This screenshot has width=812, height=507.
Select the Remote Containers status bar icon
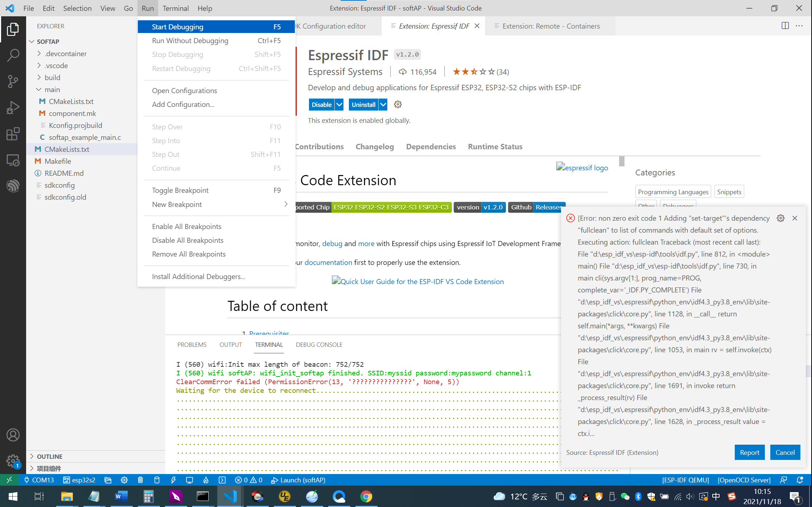click(x=9, y=479)
